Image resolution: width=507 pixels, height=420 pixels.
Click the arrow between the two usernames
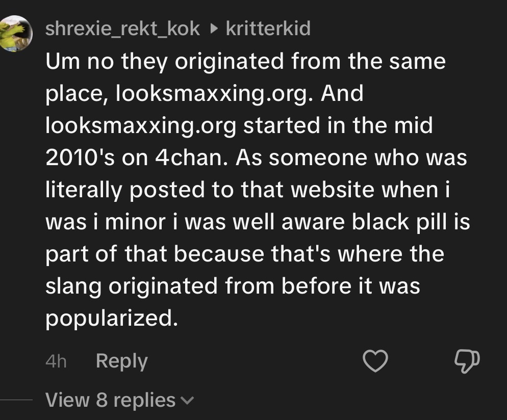[x=213, y=29]
